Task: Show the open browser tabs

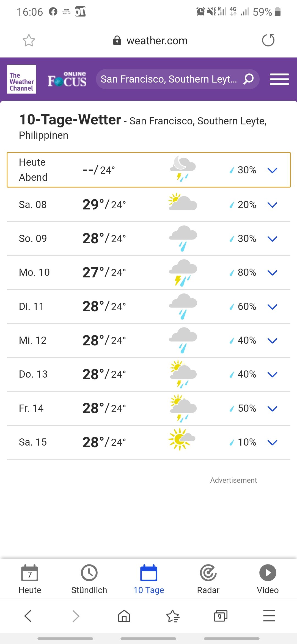Action: pyautogui.click(x=221, y=616)
